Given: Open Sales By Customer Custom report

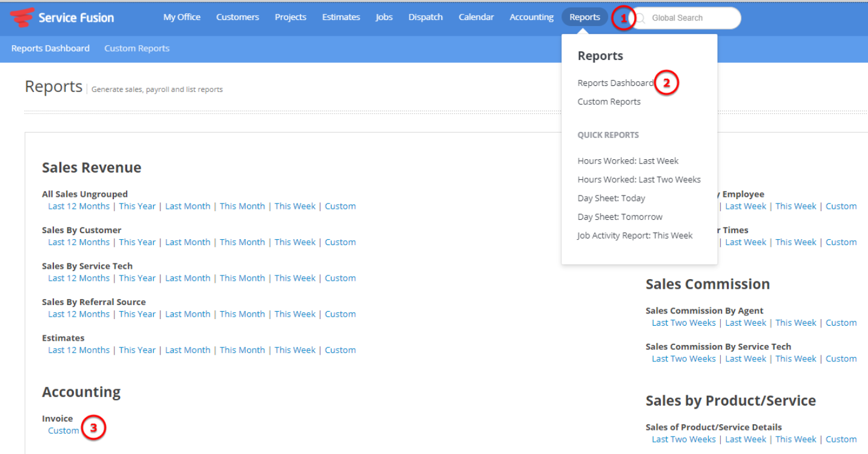Looking at the screenshot, I should point(340,242).
